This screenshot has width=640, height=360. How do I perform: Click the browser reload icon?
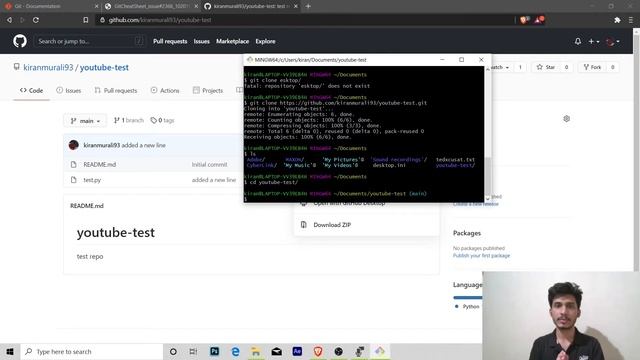coord(36,20)
